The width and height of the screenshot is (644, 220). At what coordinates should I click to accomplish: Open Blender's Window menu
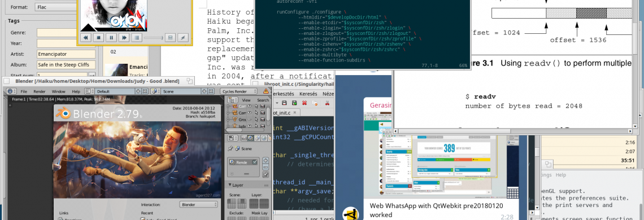58,91
